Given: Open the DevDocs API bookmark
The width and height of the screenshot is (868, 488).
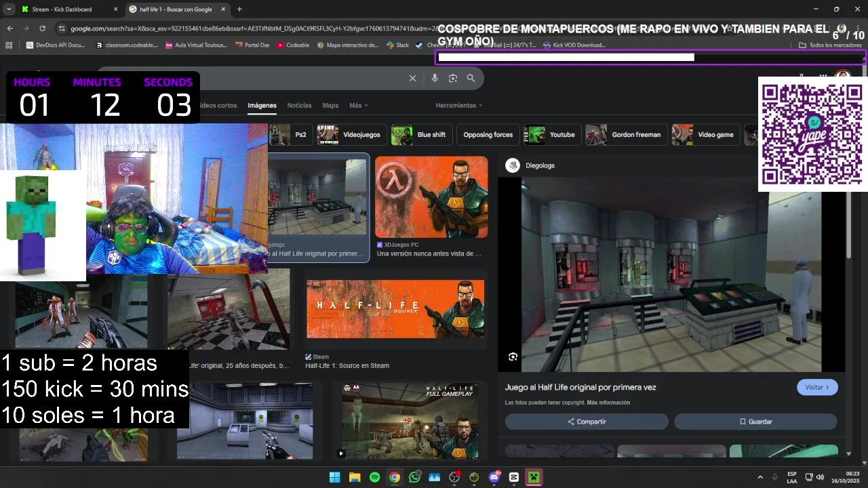Looking at the screenshot, I should [x=56, y=45].
